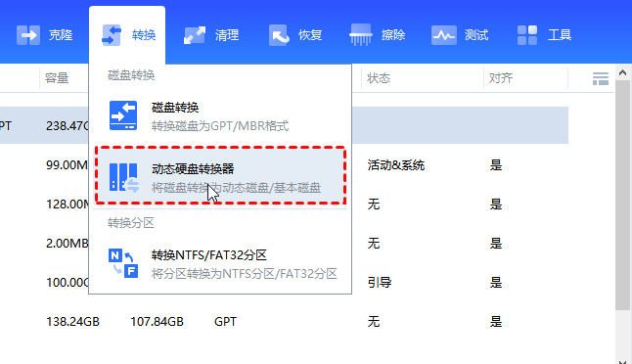Click the 引导 status cell
Image resolution: width=632 pixels, height=364 pixels.
[380, 282]
